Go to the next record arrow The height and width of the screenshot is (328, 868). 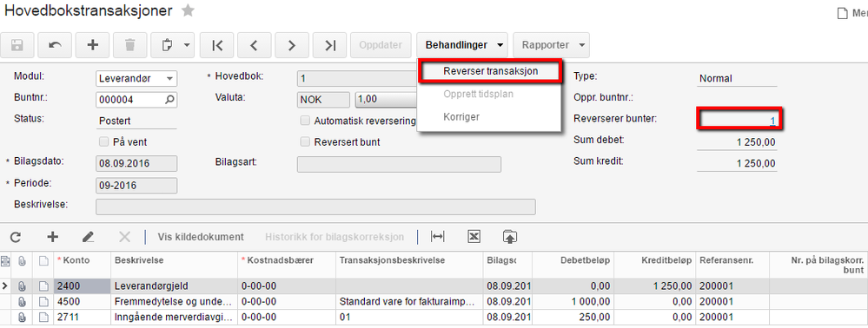(x=292, y=45)
